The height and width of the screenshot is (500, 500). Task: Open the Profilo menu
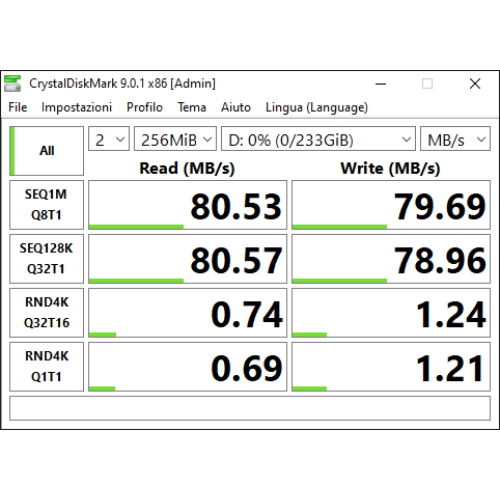click(x=144, y=107)
